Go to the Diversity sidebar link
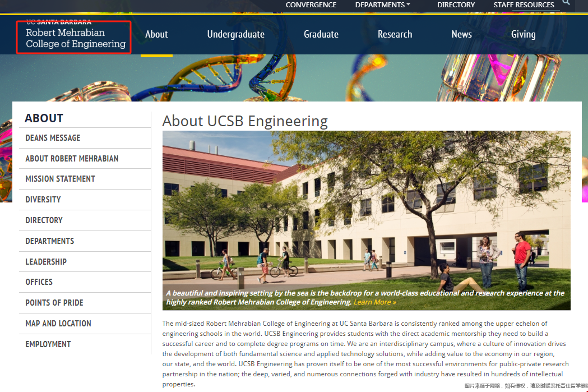Screen dimensions: 588x392 click(43, 200)
